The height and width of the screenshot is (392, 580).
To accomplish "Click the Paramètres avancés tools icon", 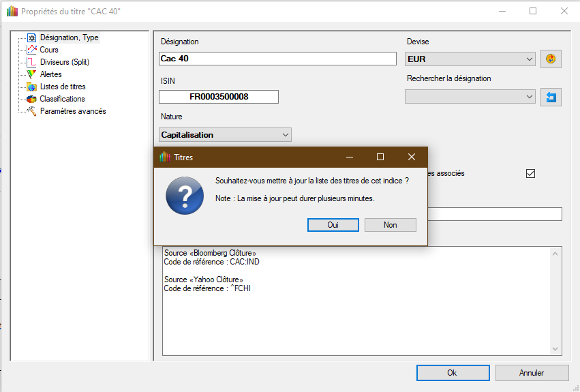I will click(32, 111).
